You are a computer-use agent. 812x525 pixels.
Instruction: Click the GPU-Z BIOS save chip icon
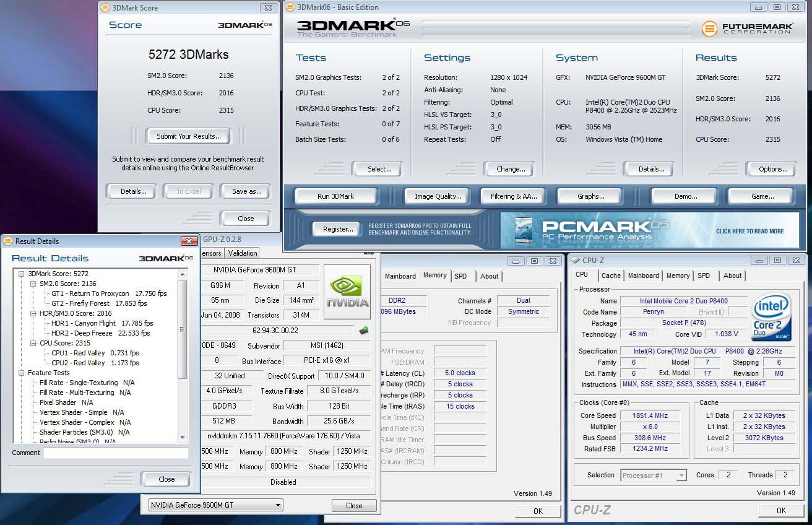tap(364, 331)
